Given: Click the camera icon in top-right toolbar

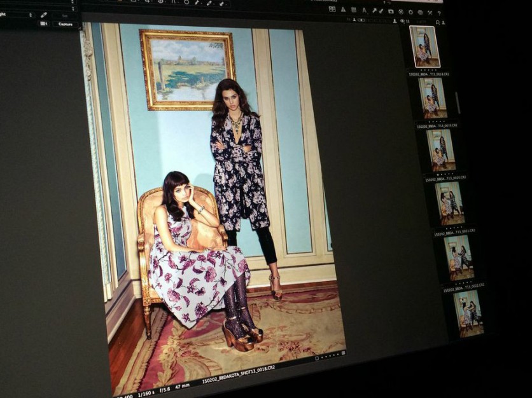Looking at the screenshot, I should (x=391, y=11).
